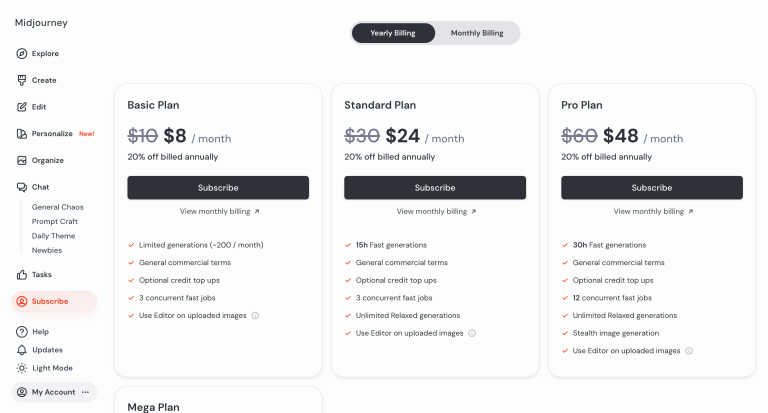768x413 pixels.
Task: Open Organize via its image icon
Action: [22, 160]
